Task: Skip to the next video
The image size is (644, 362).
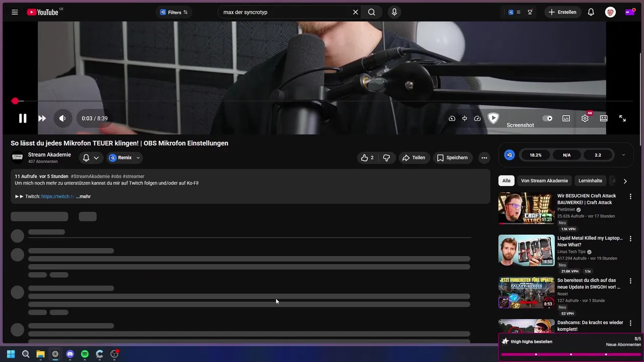Action: 42,118
